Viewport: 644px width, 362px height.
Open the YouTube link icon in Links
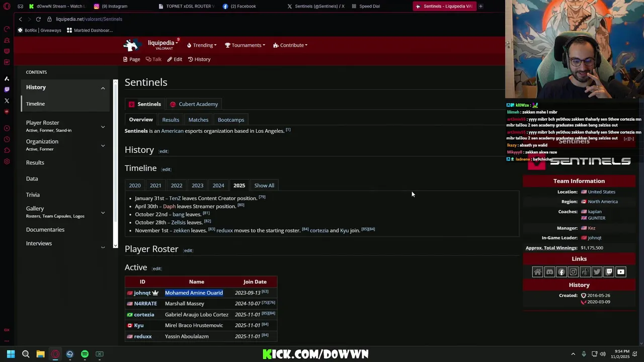(x=621, y=272)
